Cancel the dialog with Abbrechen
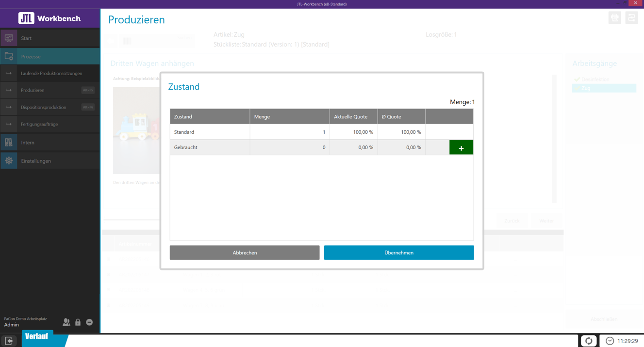644x347 pixels. [244, 252]
